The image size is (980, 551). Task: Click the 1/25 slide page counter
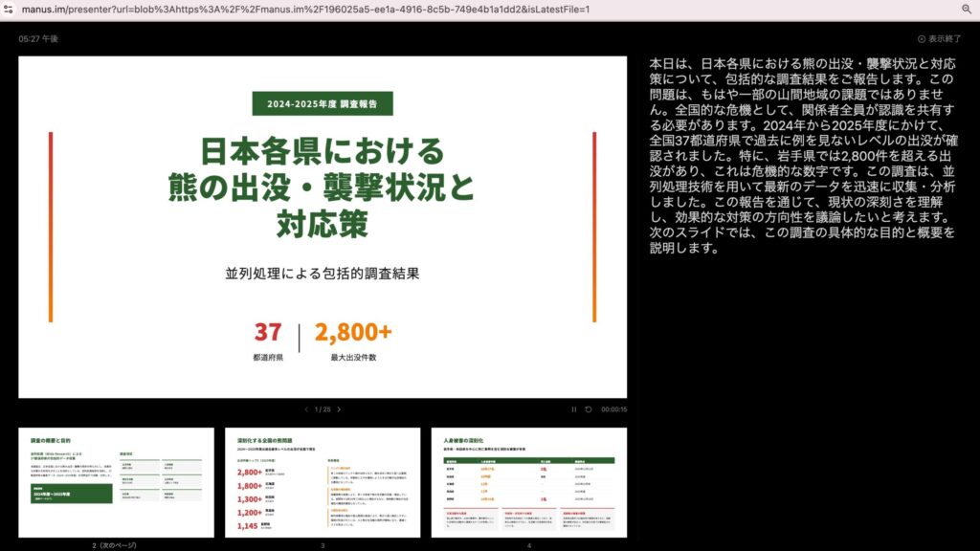coord(323,409)
